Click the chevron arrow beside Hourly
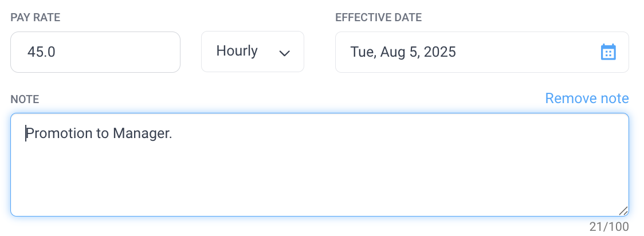The width and height of the screenshot is (644, 236). pyautogui.click(x=284, y=53)
